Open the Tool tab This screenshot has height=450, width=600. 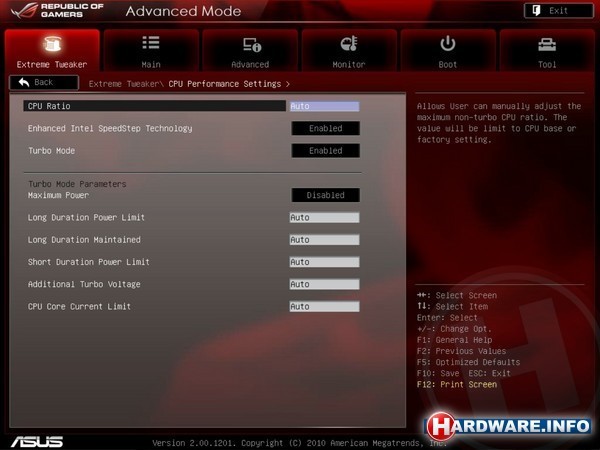(547, 50)
